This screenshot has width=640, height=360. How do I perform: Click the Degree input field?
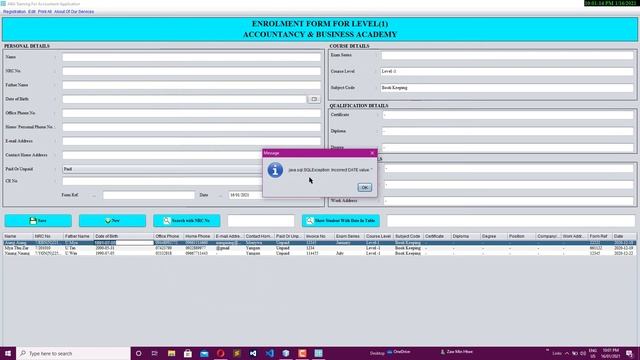coord(508,148)
